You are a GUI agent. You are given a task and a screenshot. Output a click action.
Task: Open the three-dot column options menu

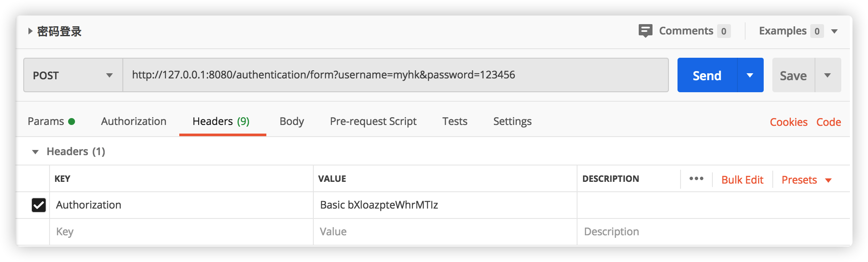[696, 179]
